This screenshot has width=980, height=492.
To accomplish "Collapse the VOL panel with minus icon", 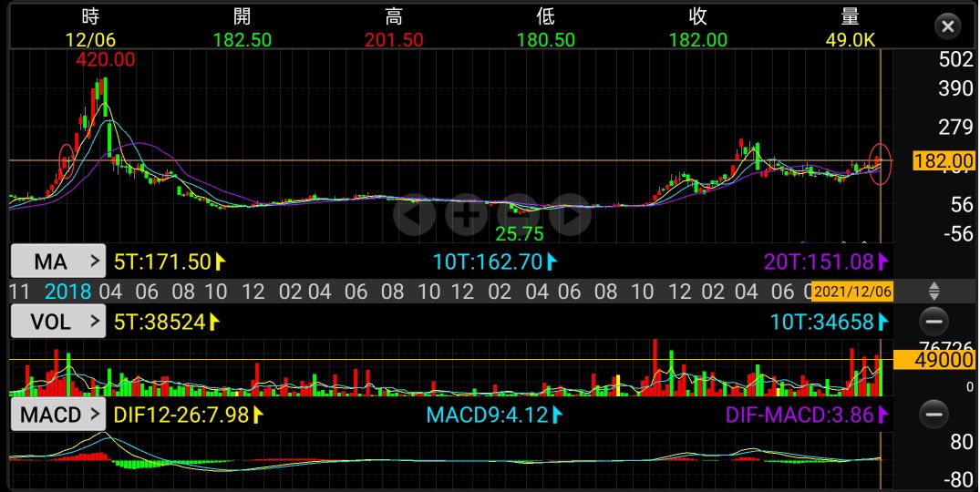I will click(x=933, y=321).
